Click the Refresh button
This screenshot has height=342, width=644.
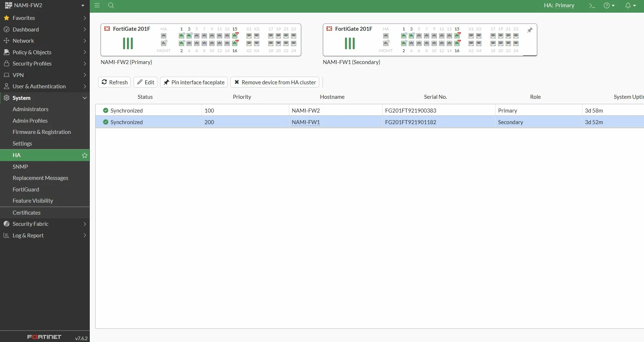(x=114, y=82)
